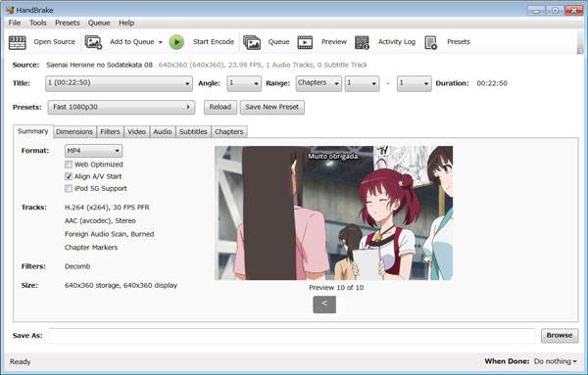Viewport: 588px width, 375px height.
Task: Expand the Fast 1080p30 presets selector
Action: pyautogui.click(x=122, y=107)
